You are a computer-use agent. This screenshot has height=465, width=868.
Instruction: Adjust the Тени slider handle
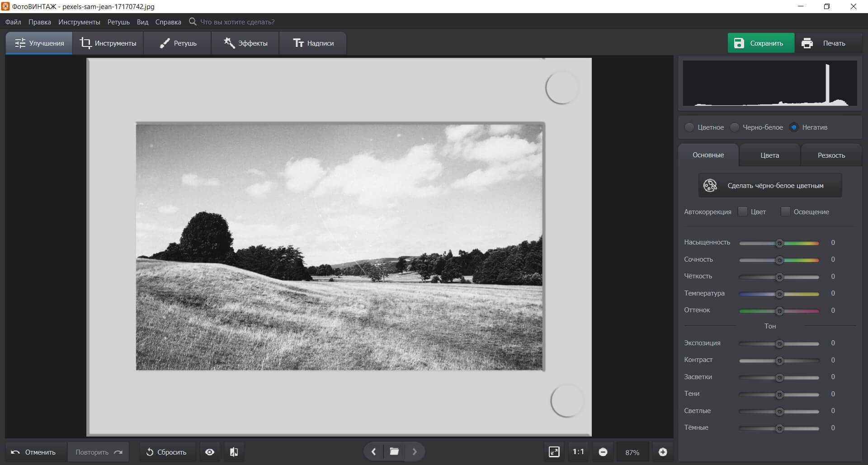coord(779,395)
